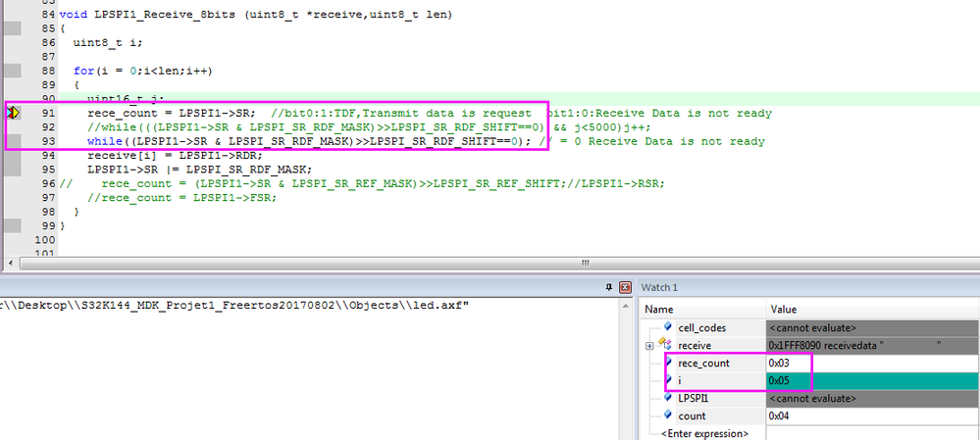Click the commented-out while loop on line 92
Screen dimensions: 980x440
pos(369,127)
